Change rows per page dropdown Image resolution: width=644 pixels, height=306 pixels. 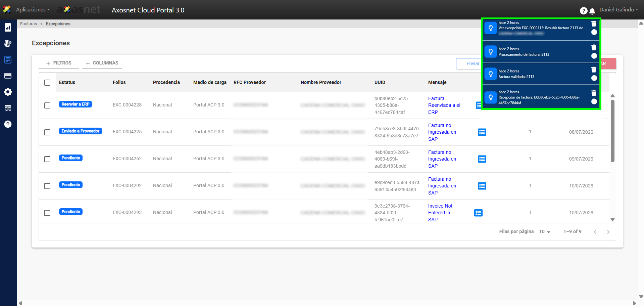click(x=545, y=232)
